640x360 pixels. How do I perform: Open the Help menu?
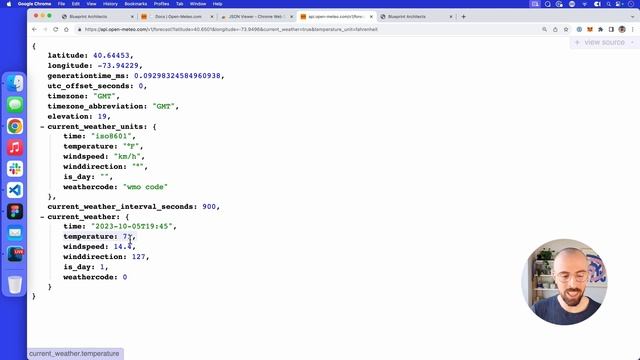coord(218,4)
